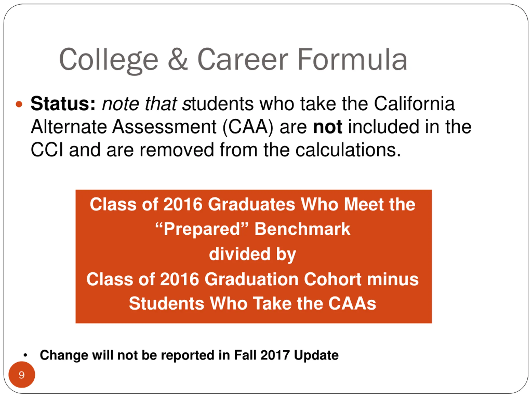Screen dimensions: 532x399
Task: Select the bold word Status:
Action: point(63,104)
